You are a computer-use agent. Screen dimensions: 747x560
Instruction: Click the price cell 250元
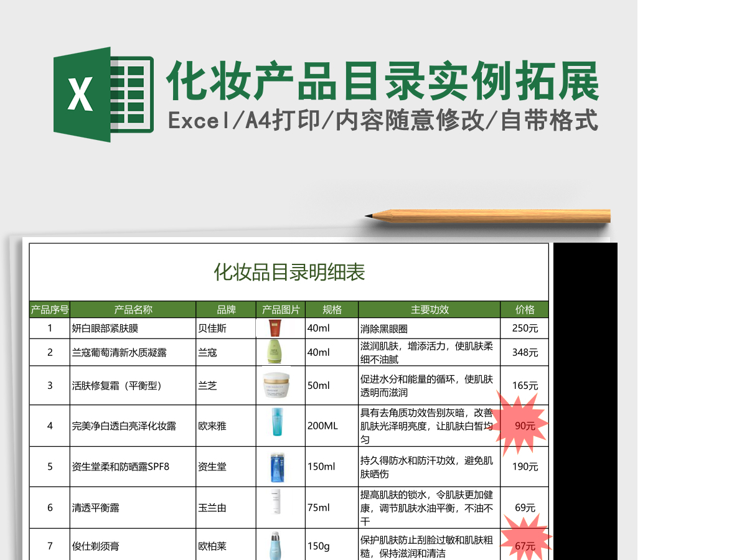point(525,329)
